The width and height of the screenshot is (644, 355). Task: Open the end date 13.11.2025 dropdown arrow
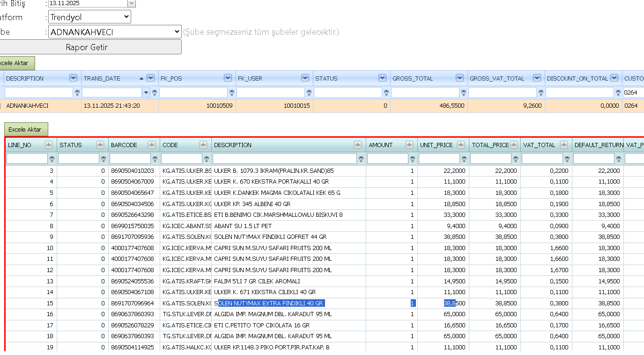pos(132,3)
